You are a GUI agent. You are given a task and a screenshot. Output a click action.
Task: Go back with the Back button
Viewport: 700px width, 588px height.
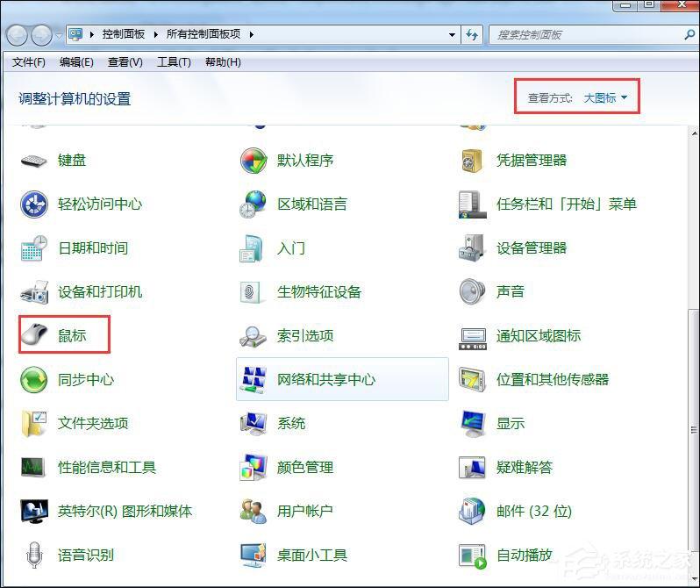coord(17,35)
